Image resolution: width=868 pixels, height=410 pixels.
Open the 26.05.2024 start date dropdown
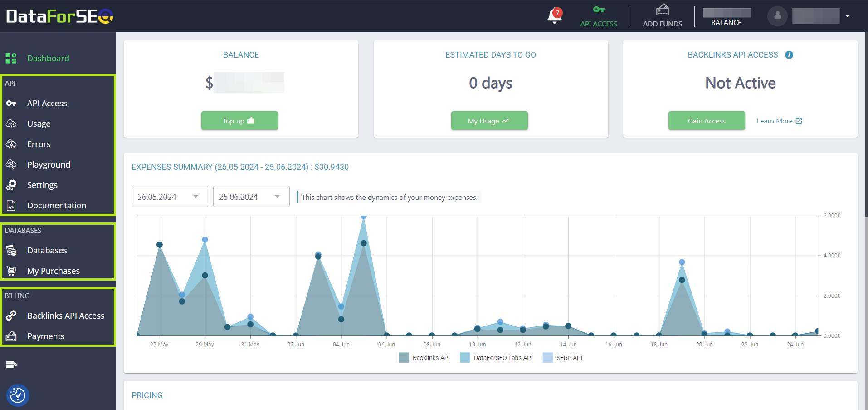[169, 197]
